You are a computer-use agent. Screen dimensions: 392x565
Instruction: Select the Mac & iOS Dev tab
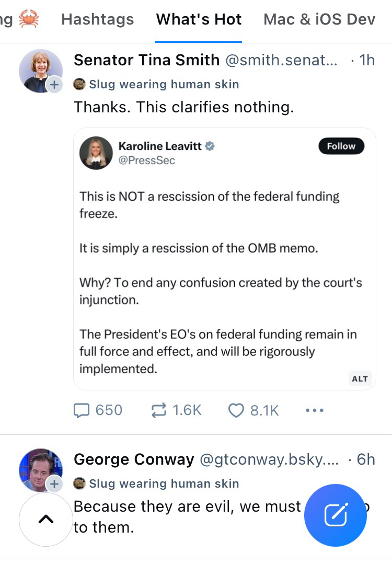(x=319, y=20)
